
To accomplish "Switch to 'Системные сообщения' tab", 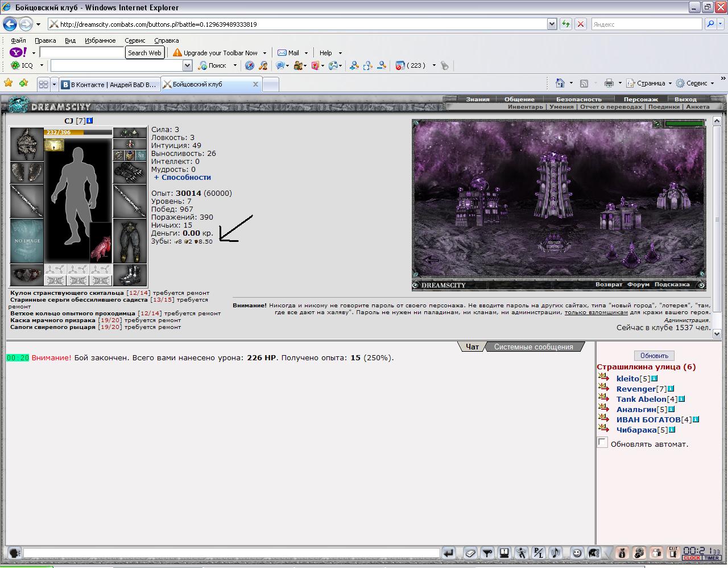I will 533,347.
